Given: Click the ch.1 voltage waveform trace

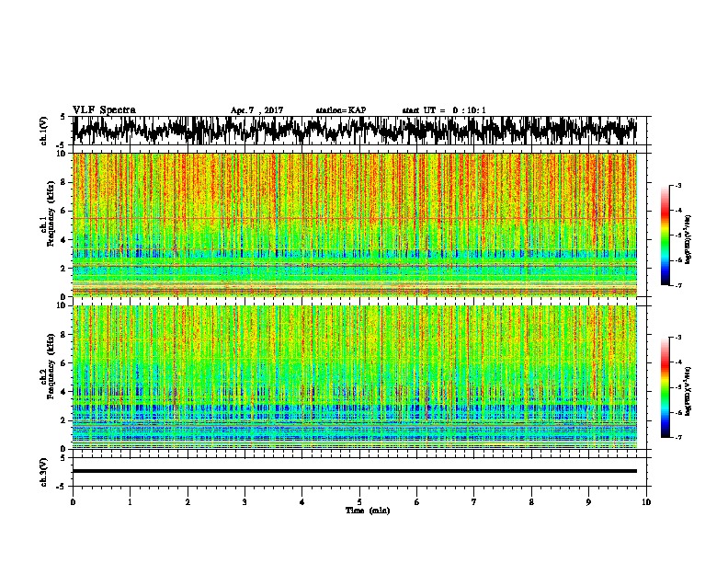Looking at the screenshot, I should pos(355,131).
